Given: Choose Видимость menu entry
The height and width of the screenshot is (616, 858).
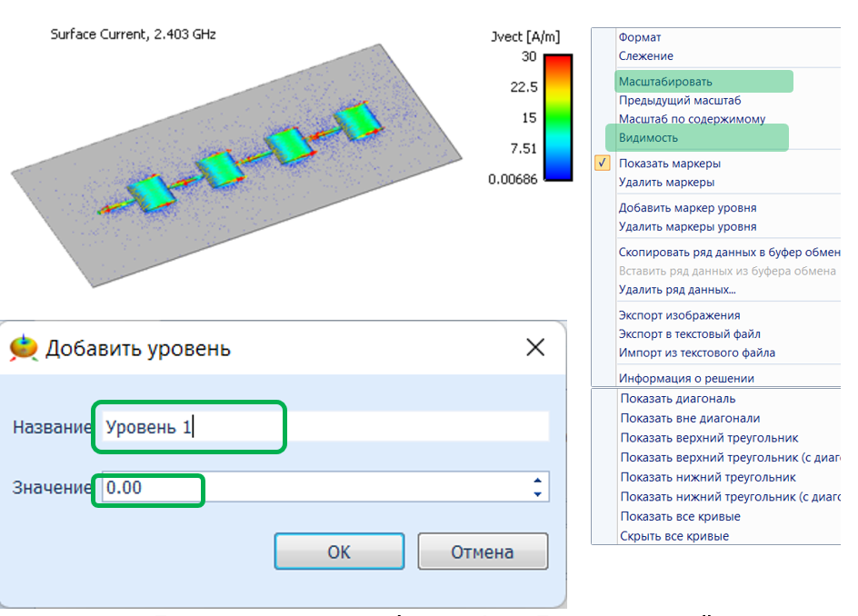Looking at the screenshot, I should coord(648,138).
